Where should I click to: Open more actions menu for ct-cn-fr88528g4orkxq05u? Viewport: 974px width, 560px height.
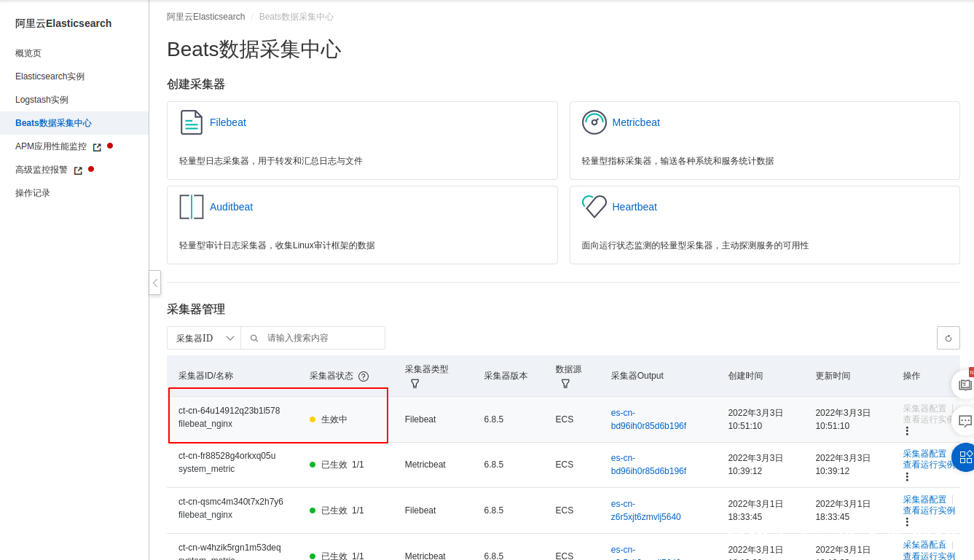(x=907, y=476)
